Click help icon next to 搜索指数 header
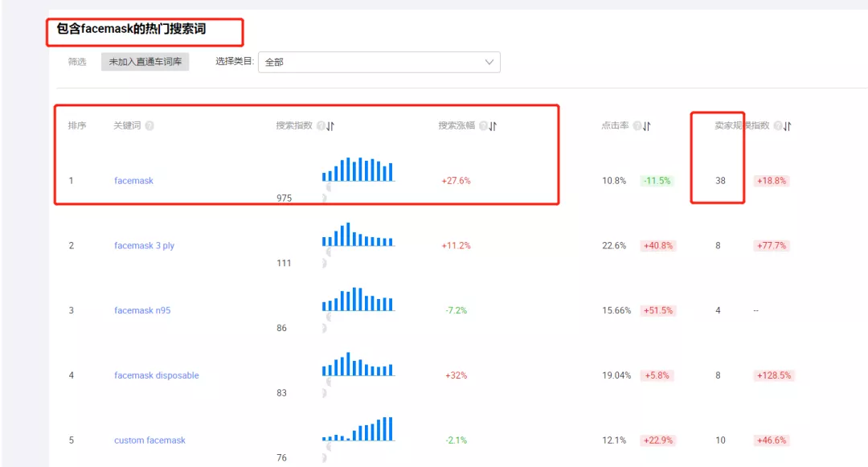This screenshot has width=868, height=467. [321, 126]
